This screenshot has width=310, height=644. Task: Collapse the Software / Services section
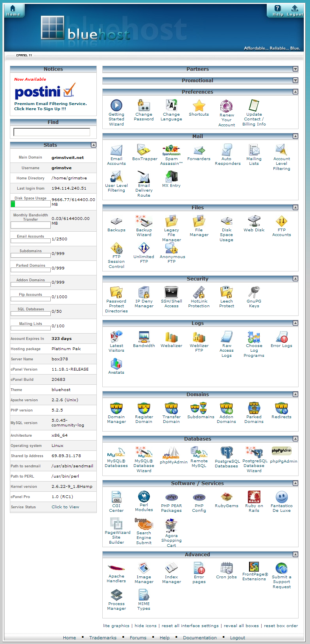295,483
